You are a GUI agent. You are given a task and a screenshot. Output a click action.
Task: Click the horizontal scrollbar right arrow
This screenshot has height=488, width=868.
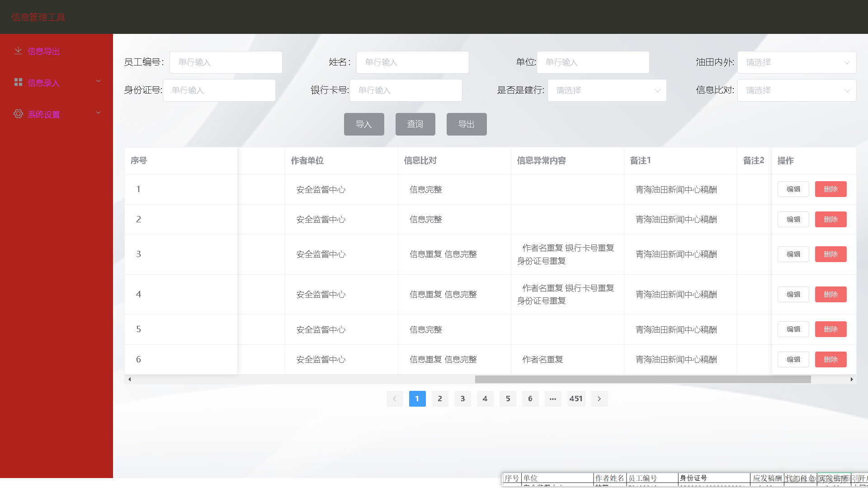[x=852, y=380]
